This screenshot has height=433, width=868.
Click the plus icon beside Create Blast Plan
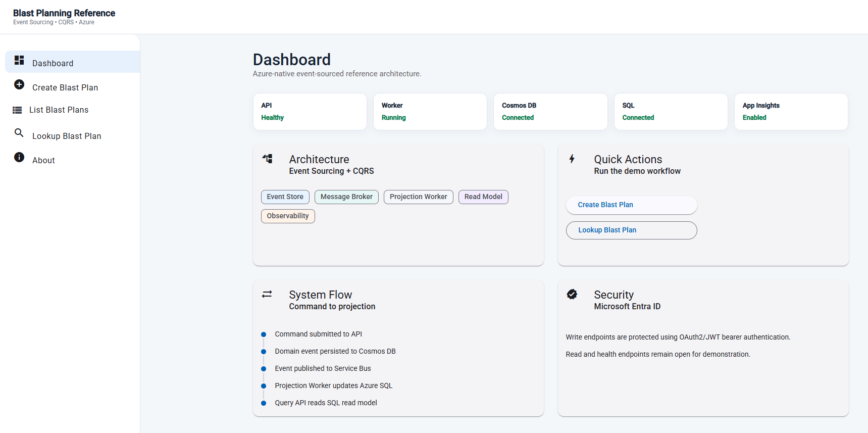tap(19, 84)
